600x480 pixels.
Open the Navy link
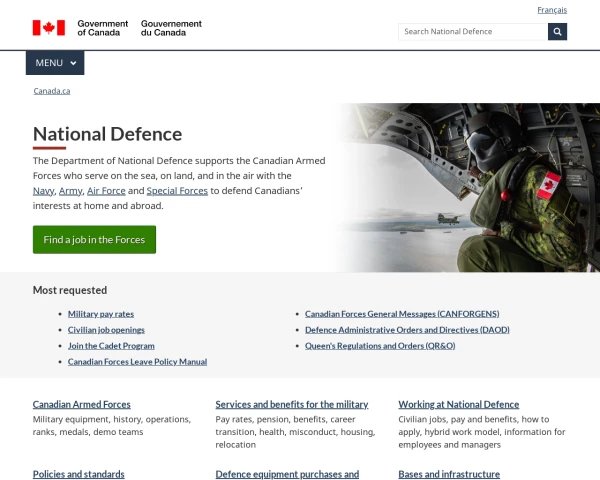pos(43,190)
